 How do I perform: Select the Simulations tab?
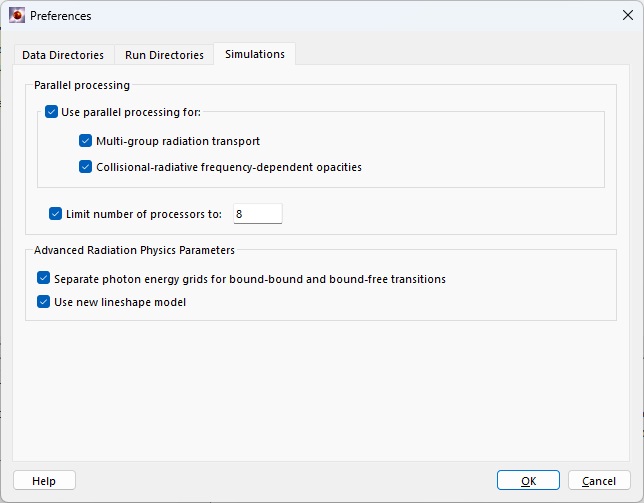(254, 54)
